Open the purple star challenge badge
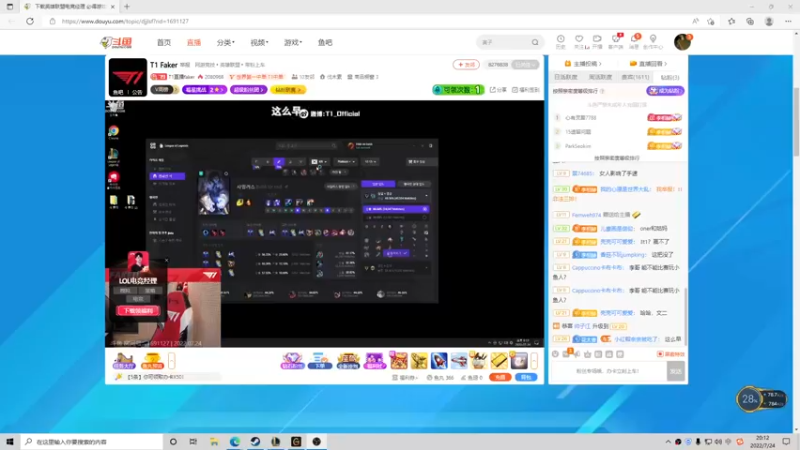The image size is (800, 450). [x=204, y=90]
